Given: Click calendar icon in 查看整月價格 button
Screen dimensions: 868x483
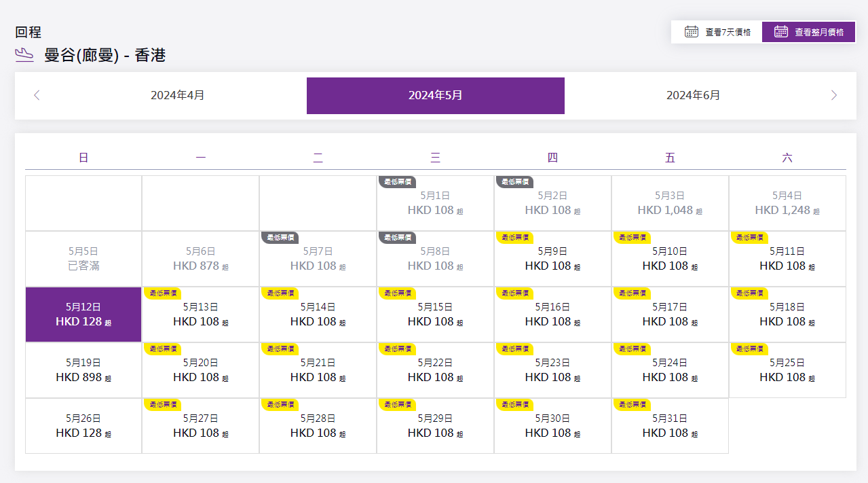Looking at the screenshot, I should click(781, 32).
